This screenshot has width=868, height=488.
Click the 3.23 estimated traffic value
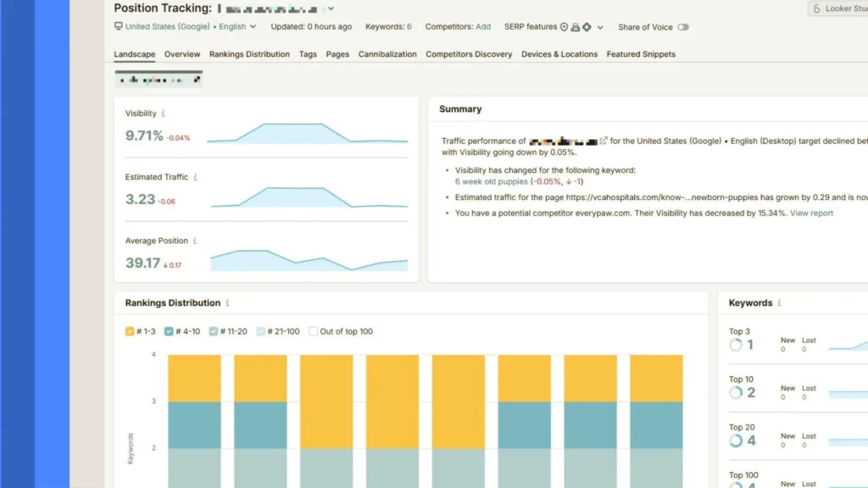tap(140, 199)
